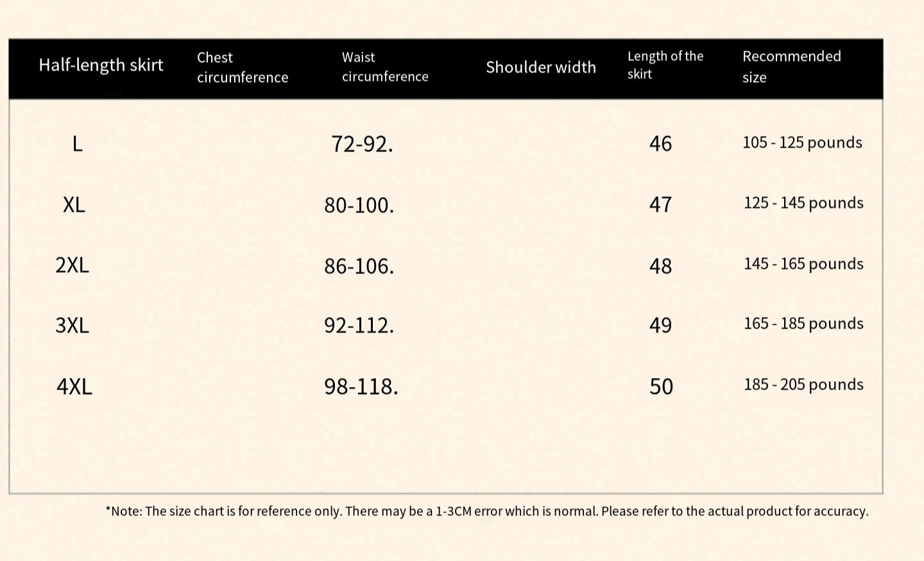Select the Shoulder width header
The height and width of the screenshot is (561, 924).
coord(540,67)
